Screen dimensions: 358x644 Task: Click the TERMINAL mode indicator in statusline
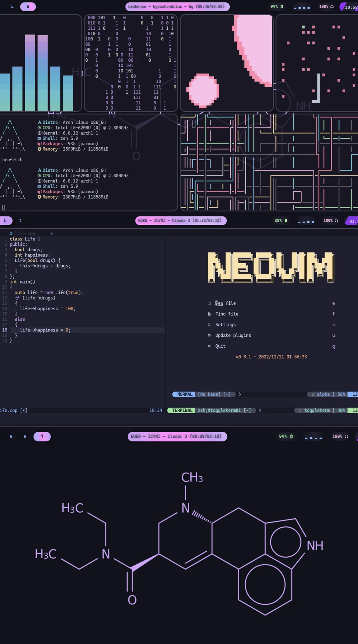click(x=182, y=410)
